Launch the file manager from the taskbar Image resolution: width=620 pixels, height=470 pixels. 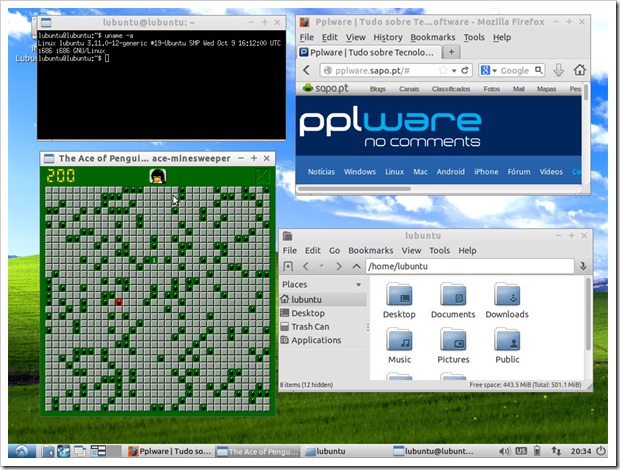(x=48, y=451)
